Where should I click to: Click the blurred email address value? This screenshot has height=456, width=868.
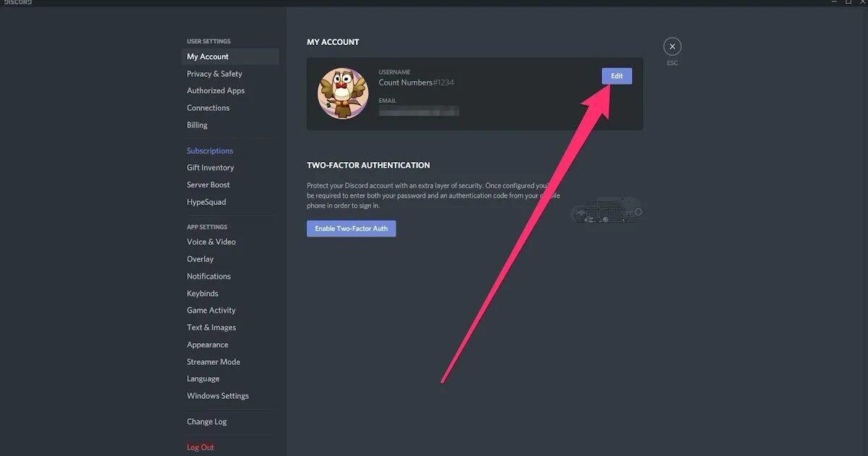pos(419,111)
